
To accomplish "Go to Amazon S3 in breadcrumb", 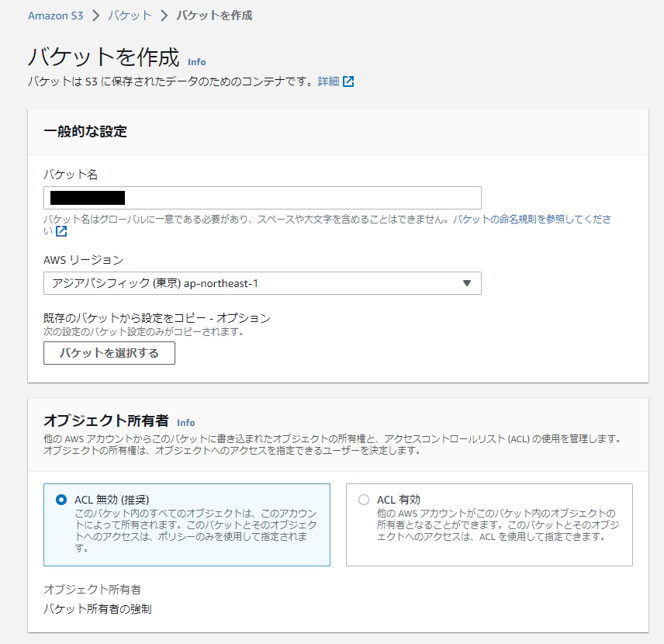I will tap(55, 16).
